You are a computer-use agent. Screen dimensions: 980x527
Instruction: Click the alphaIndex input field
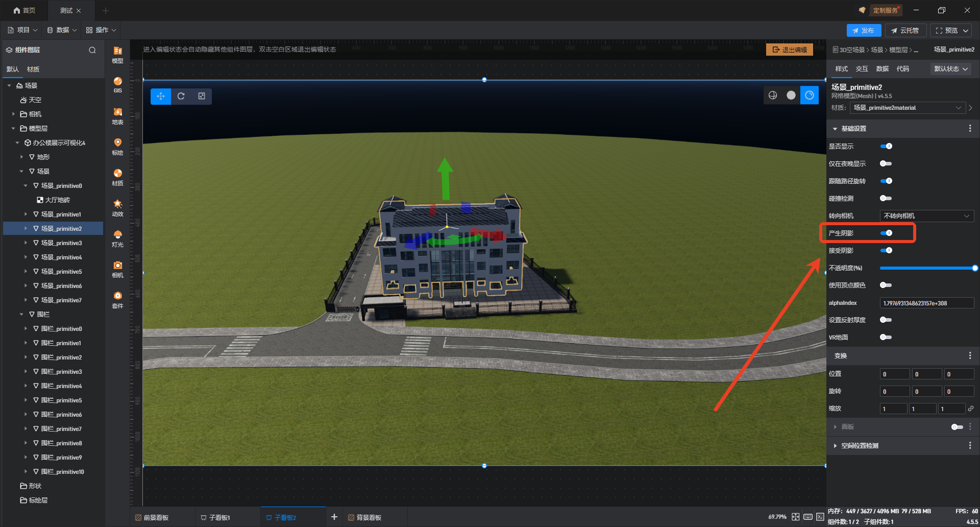pos(926,303)
